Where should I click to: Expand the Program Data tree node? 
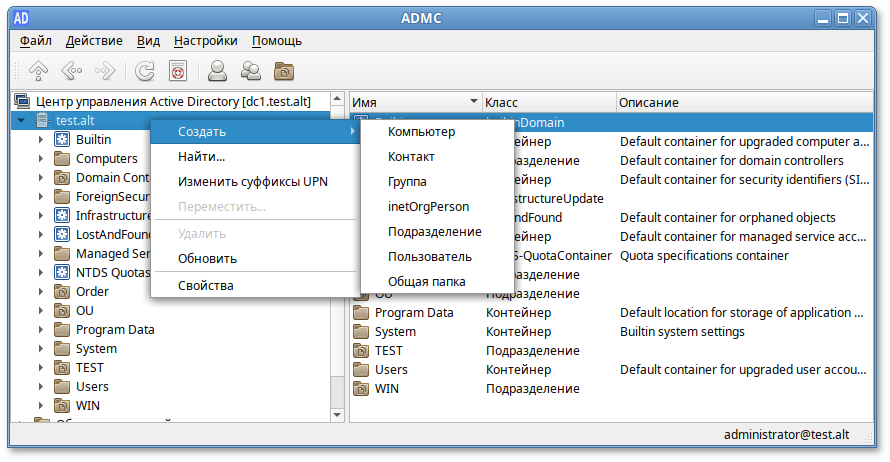(x=41, y=330)
